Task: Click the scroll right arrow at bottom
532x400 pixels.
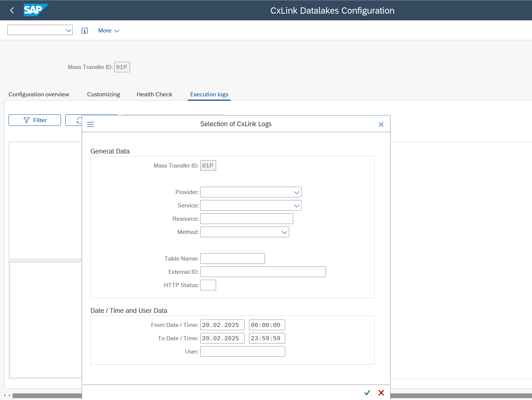Action: pos(10,396)
